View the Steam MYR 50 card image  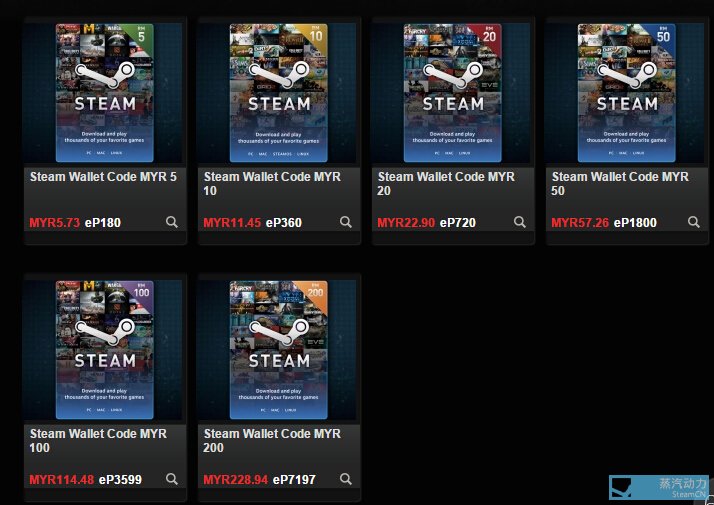point(627,92)
